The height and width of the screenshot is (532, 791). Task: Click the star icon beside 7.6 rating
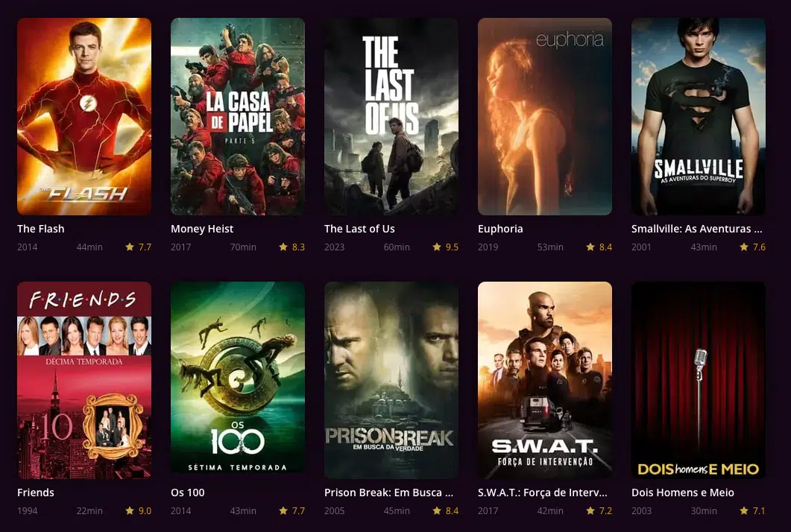(x=743, y=247)
